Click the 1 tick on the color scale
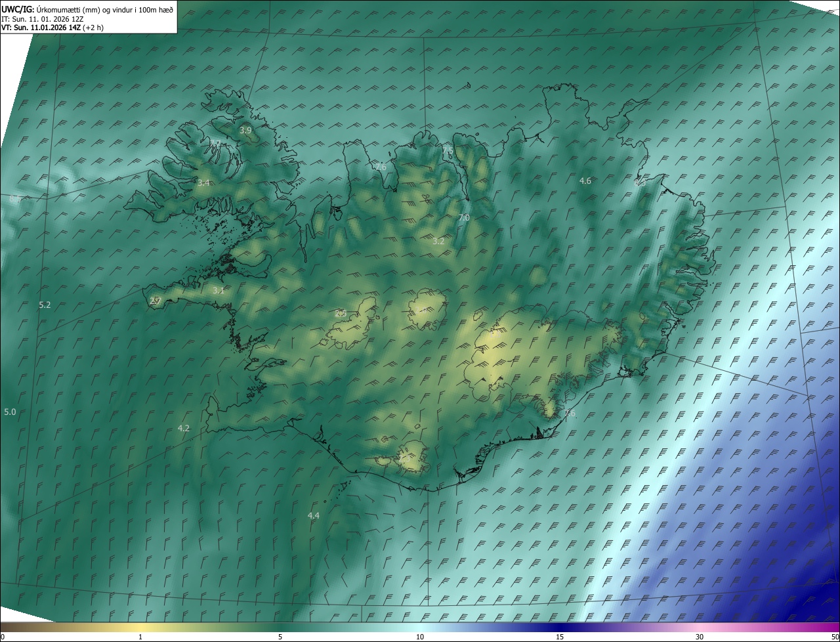The height and width of the screenshot is (642, 840). tap(140, 637)
